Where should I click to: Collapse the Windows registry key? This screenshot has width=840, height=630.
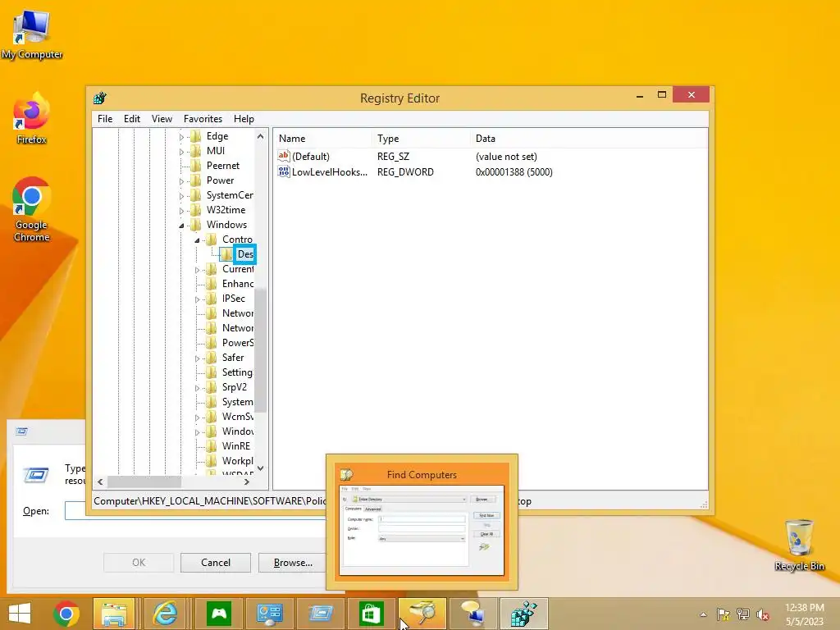pyautogui.click(x=181, y=226)
